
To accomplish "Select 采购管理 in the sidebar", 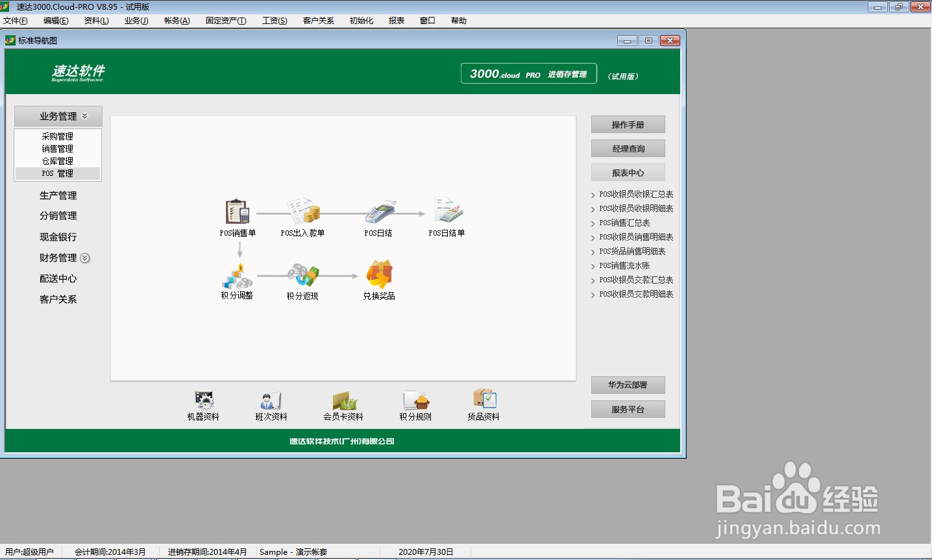I will pos(58,136).
